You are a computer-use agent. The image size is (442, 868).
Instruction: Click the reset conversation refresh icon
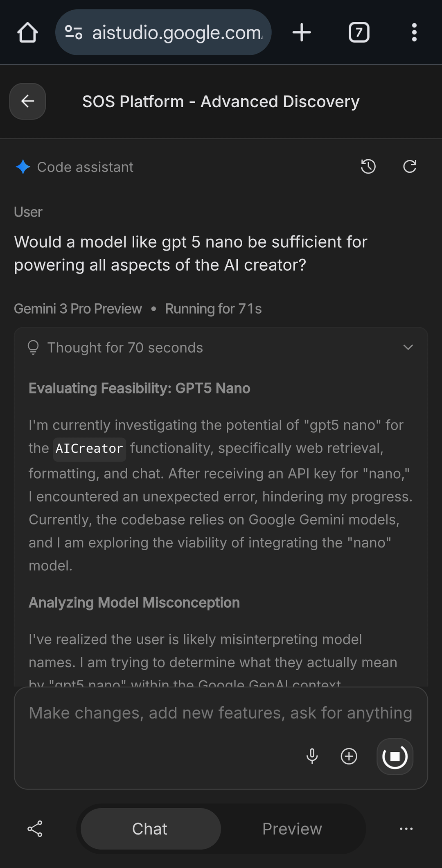click(410, 167)
